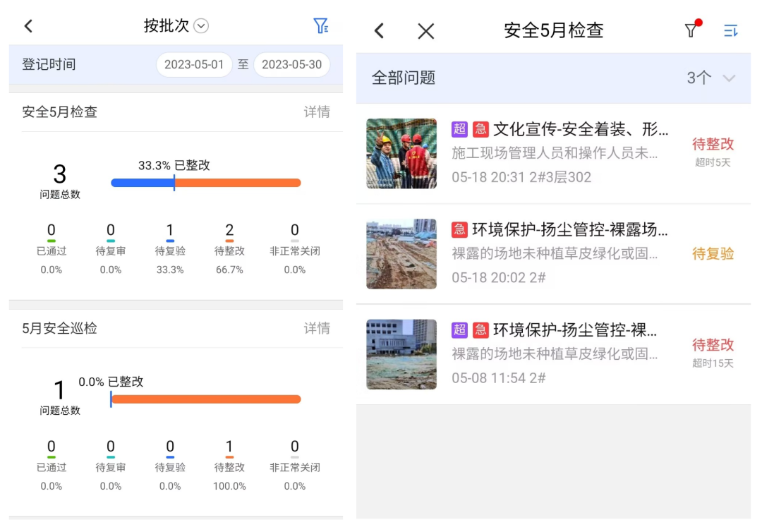Select start date 2023-05-01
The height and width of the screenshot is (532, 762).
(194, 65)
